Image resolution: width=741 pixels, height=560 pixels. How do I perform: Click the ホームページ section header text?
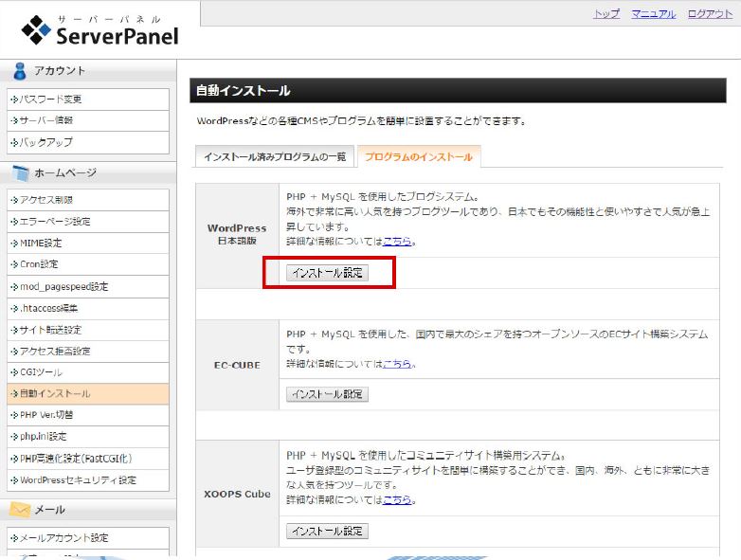tap(65, 173)
